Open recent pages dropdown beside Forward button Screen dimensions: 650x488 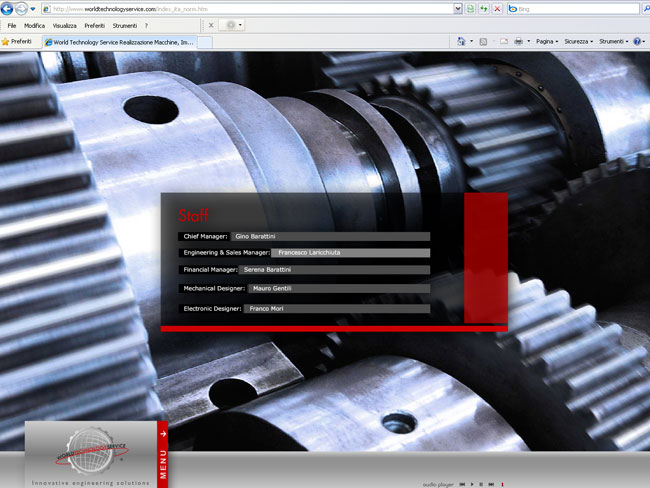click(33, 9)
